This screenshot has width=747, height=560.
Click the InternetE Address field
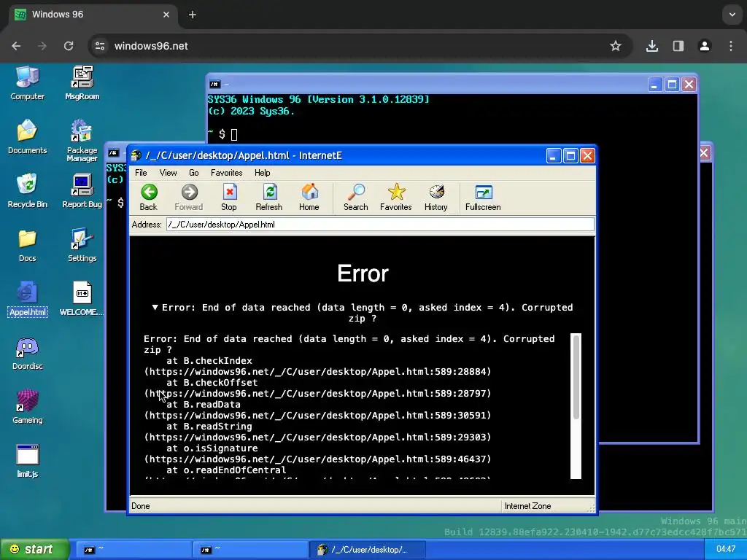pos(380,225)
